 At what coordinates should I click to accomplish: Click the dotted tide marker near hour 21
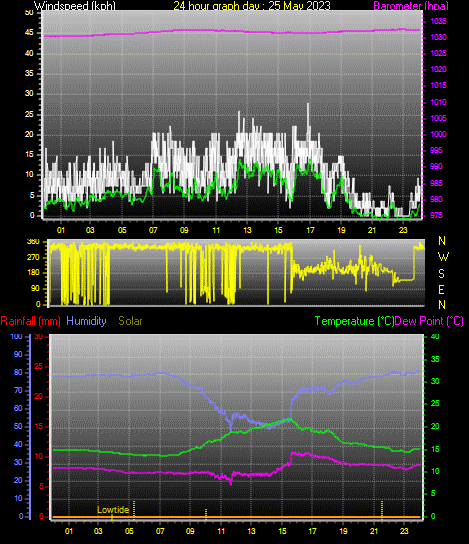(x=382, y=510)
